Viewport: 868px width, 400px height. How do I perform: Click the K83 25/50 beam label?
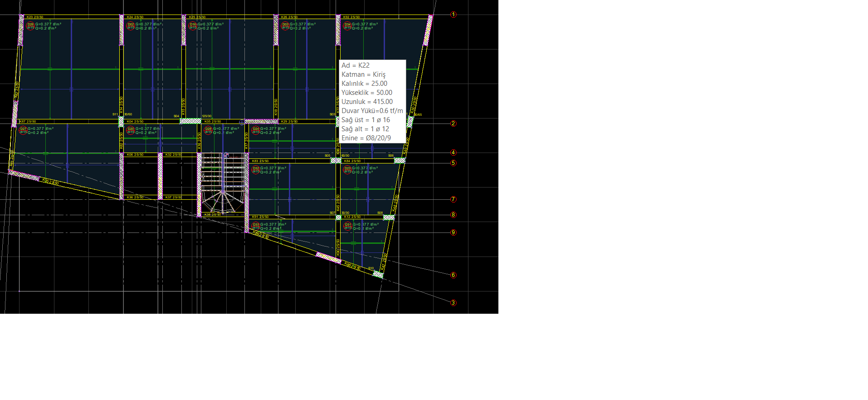[260, 161]
